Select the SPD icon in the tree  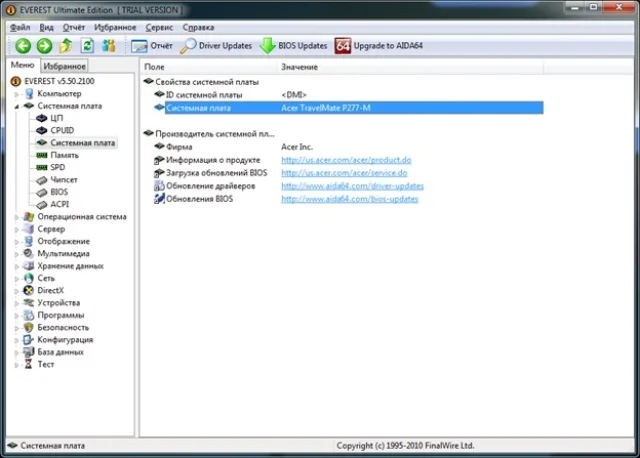pos(42,167)
